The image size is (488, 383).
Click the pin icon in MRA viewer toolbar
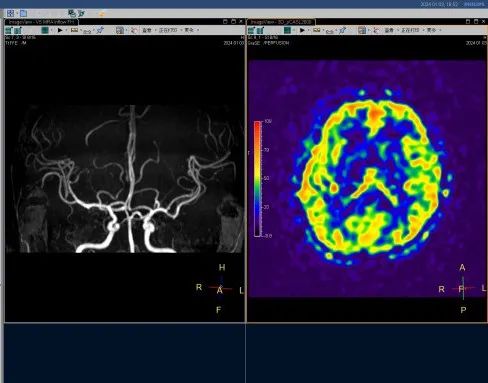tap(100, 30)
